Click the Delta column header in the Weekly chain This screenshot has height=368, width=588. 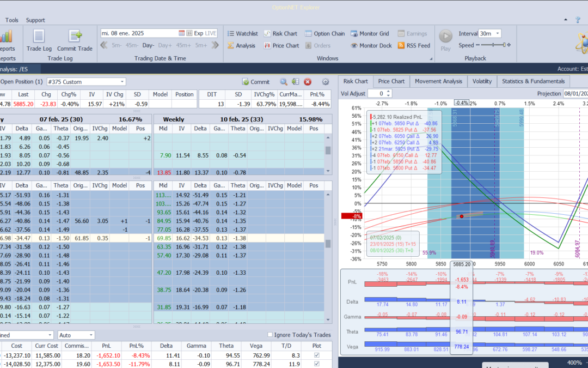coord(200,129)
